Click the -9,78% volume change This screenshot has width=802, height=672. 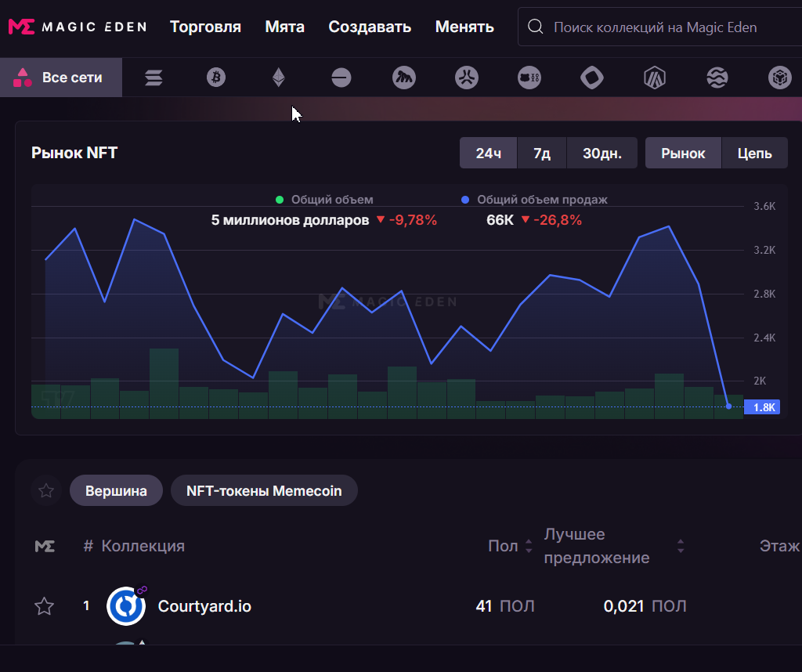[407, 220]
